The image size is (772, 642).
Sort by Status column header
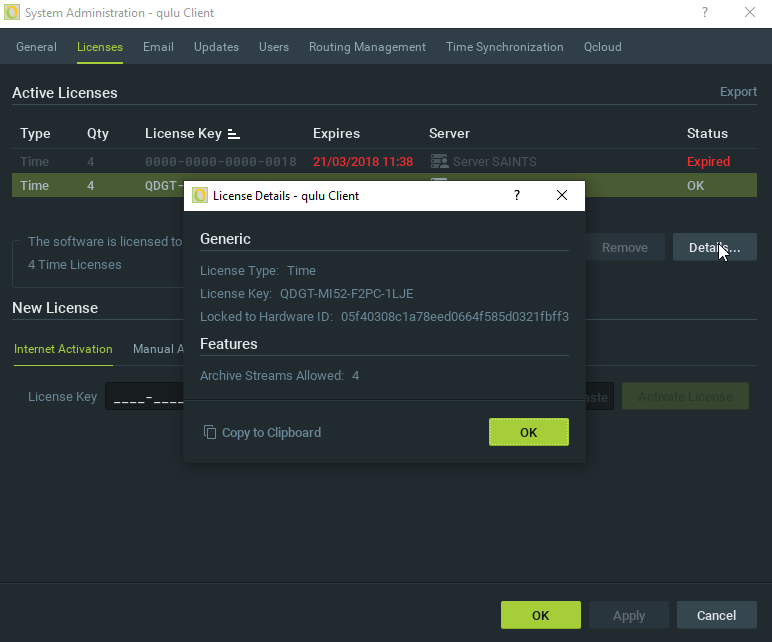pos(707,133)
